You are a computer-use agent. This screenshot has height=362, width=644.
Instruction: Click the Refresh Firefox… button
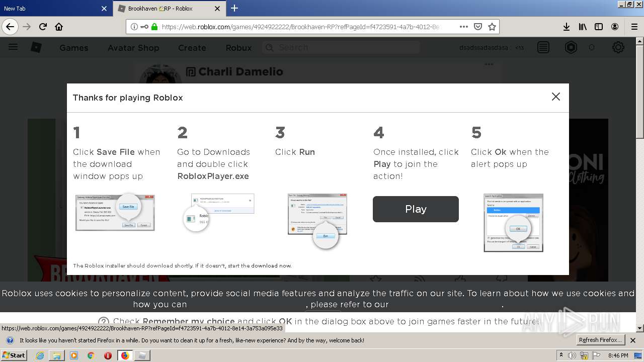[600, 340]
